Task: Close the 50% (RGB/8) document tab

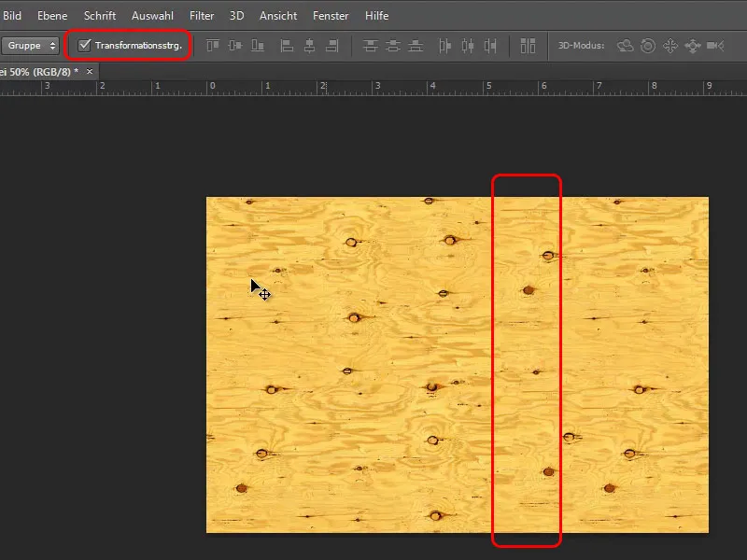Action: point(90,72)
